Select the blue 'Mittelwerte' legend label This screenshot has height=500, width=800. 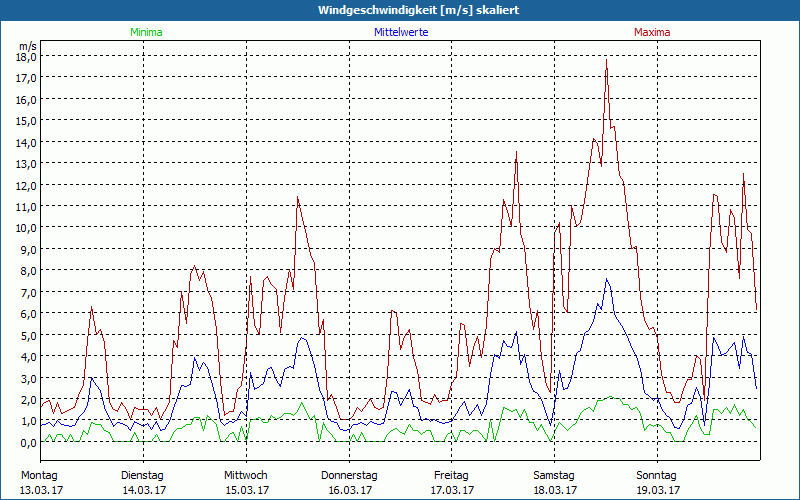click(401, 32)
